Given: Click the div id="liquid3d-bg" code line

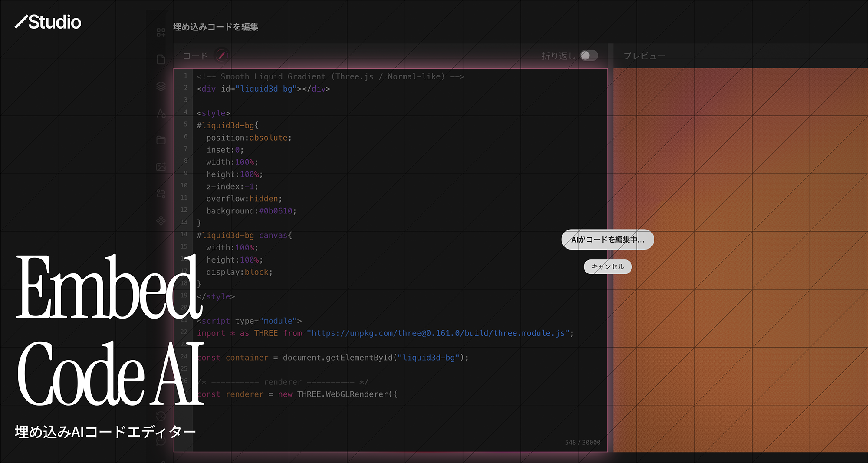Looking at the screenshot, I should click(263, 89).
